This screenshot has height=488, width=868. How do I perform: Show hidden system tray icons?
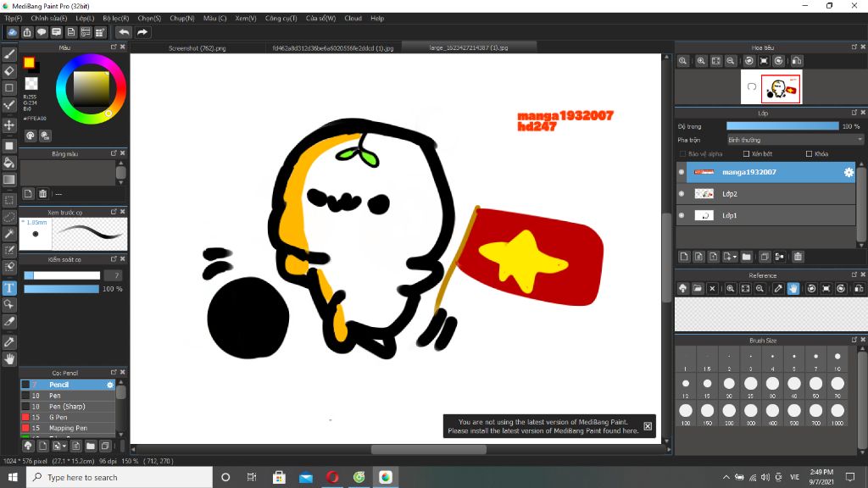click(726, 477)
